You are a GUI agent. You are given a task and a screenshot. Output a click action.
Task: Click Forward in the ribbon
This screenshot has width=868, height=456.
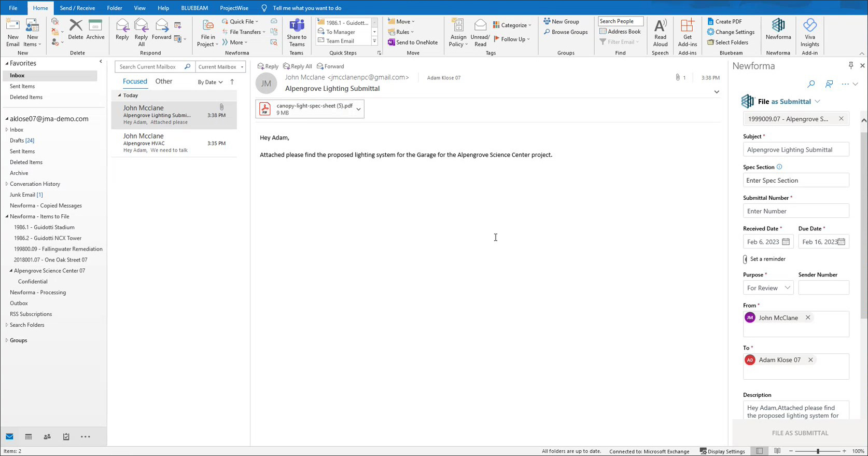pos(161,30)
